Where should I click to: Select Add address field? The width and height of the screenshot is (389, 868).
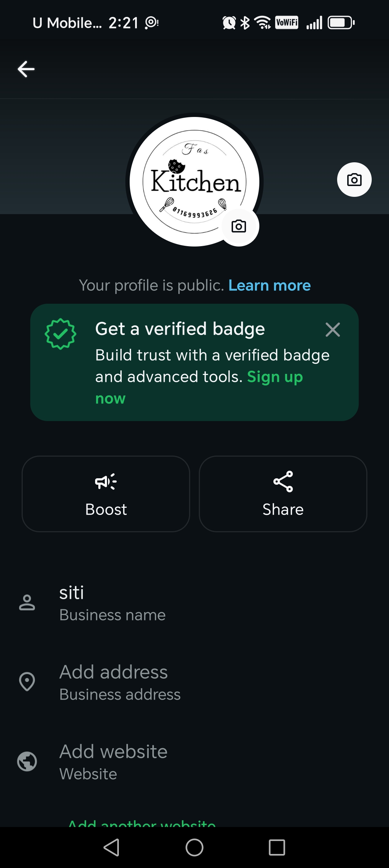click(113, 672)
